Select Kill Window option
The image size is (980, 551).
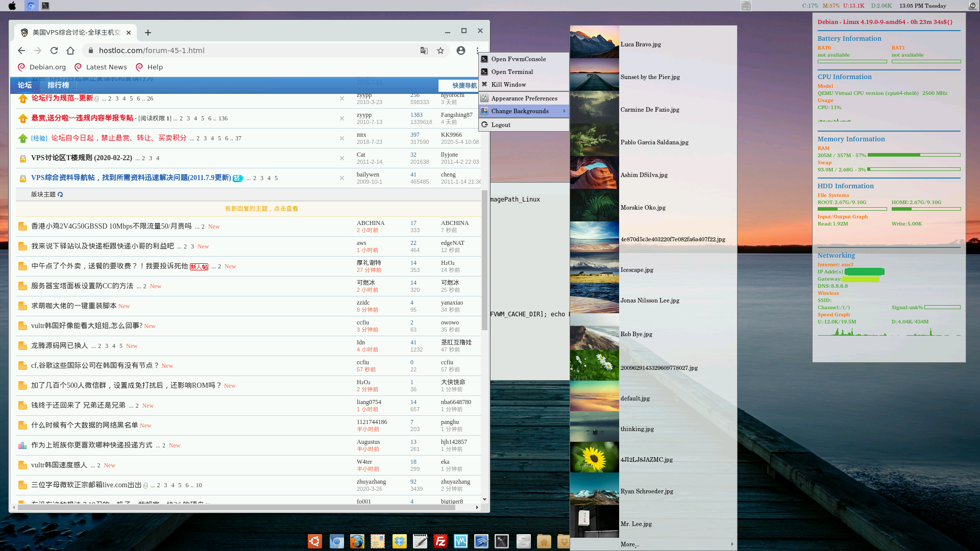pos(509,84)
